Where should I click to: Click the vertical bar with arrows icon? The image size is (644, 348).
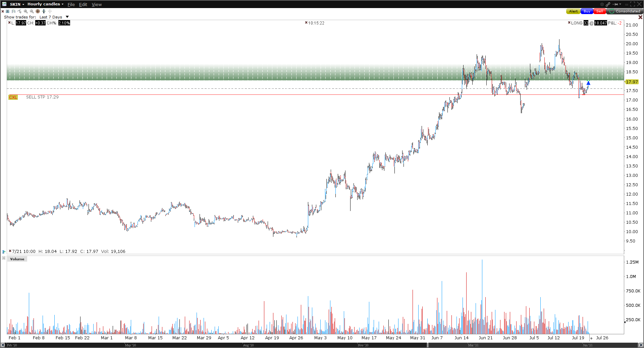[x=44, y=11]
